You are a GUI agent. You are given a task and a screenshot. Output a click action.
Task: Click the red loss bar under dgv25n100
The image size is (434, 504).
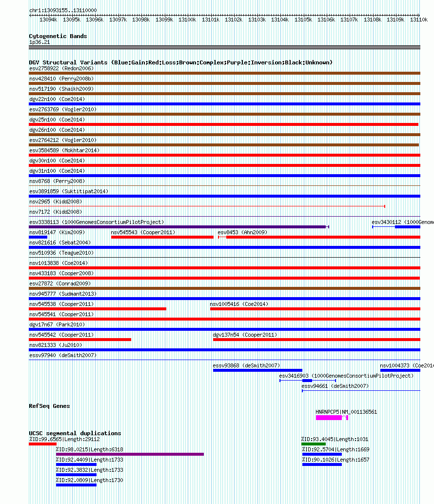tap(224, 125)
